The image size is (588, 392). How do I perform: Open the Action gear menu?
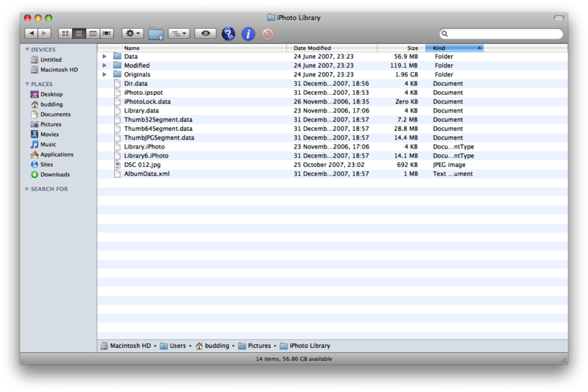tap(132, 33)
